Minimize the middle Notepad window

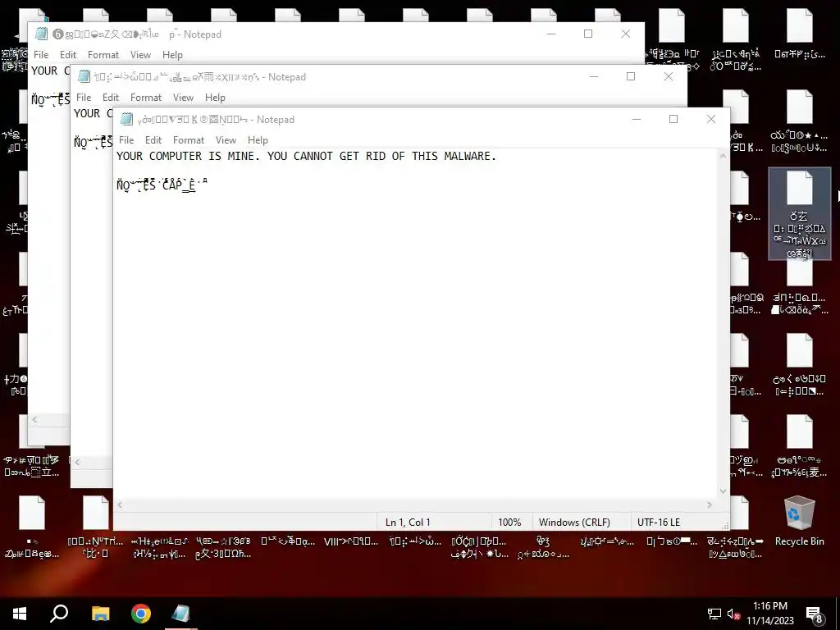[594, 76]
